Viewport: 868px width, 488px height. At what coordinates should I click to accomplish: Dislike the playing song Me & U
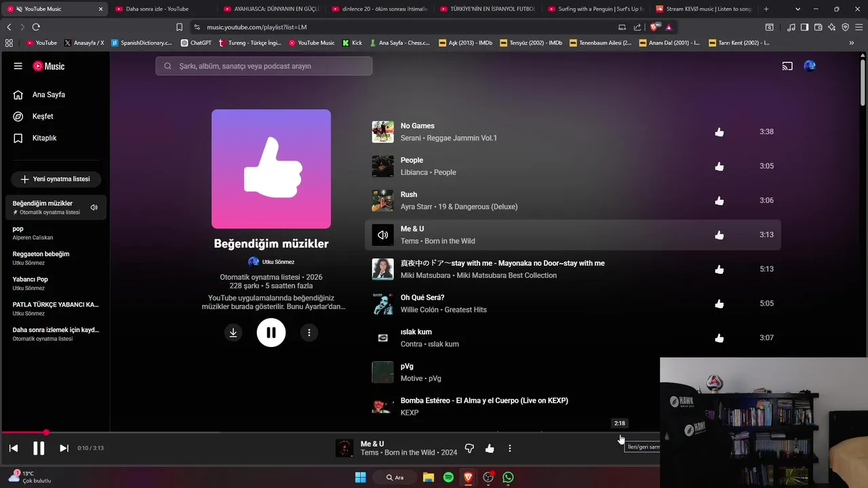pos(469,448)
